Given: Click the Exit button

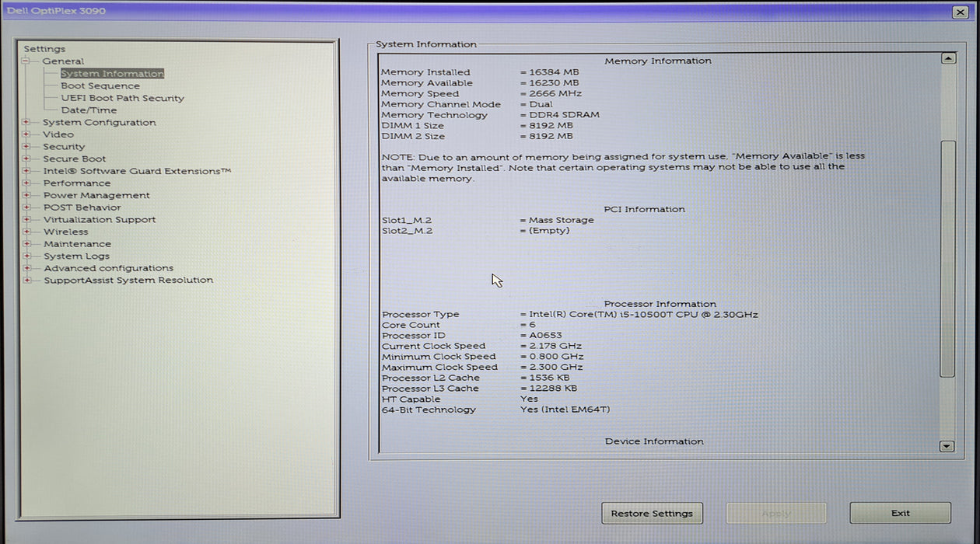Looking at the screenshot, I should point(900,513).
